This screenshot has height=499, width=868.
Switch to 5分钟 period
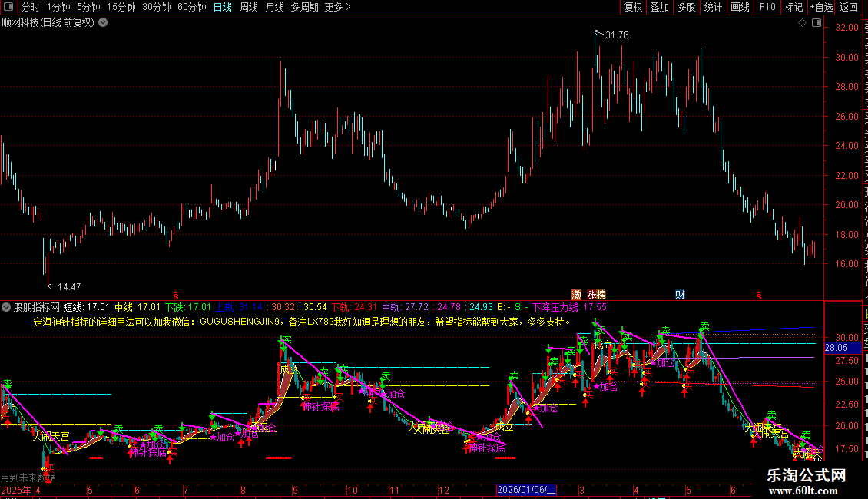[x=88, y=7]
